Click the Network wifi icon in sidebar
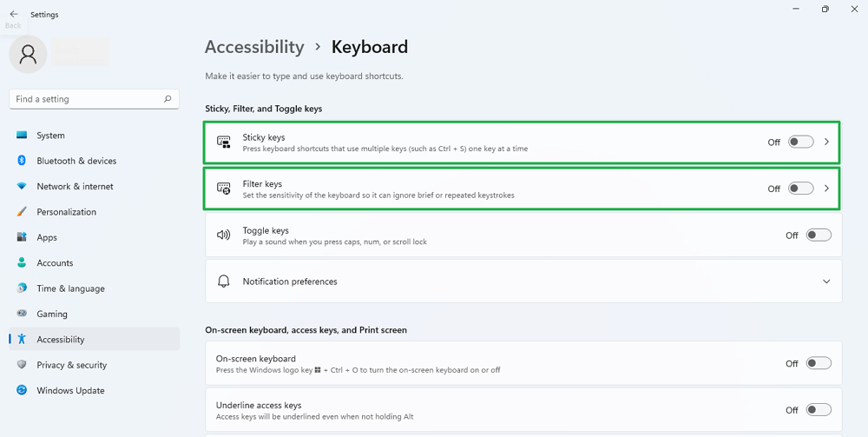This screenshot has width=868, height=437. (x=22, y=186)
